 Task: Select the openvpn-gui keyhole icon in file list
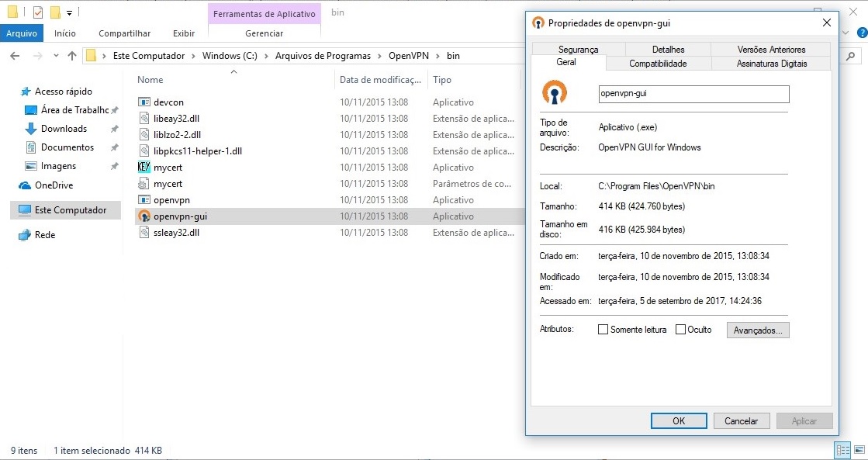click(x=144, y=216)
